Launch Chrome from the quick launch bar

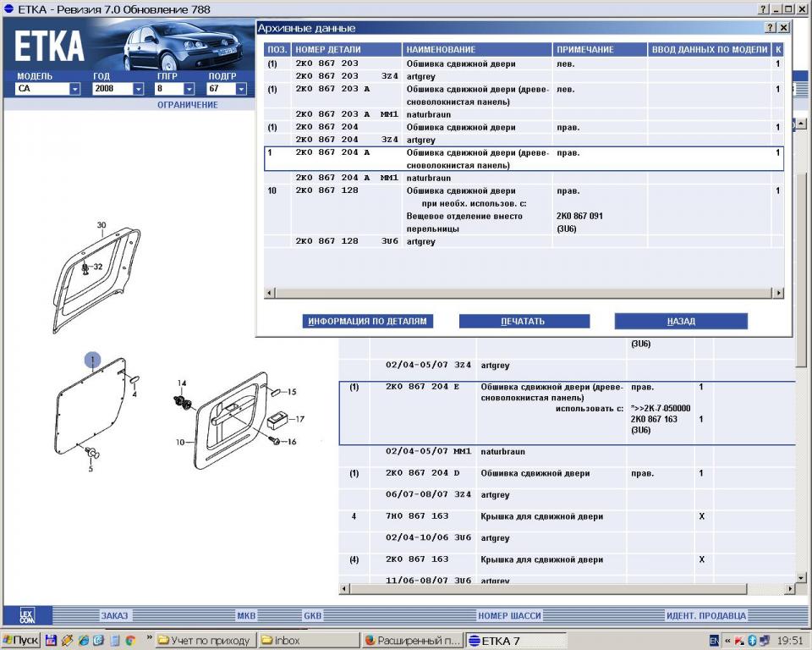(130, 640)
